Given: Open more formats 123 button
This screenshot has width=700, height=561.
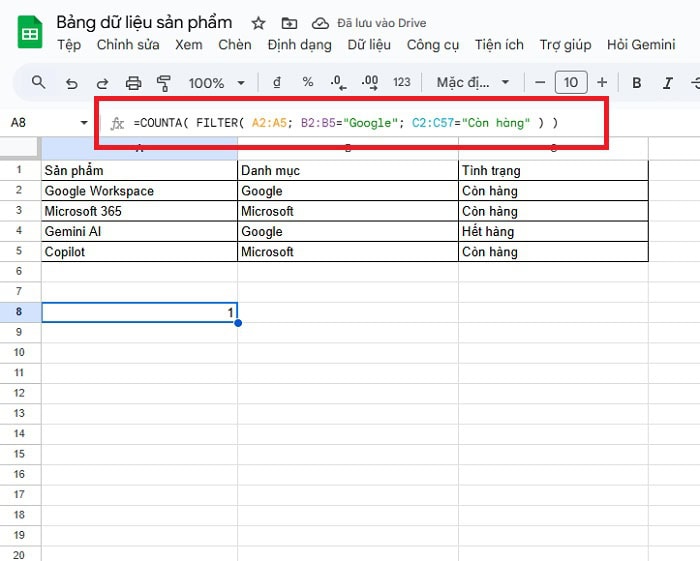Looking at the screenshot, I should point(401,83).
